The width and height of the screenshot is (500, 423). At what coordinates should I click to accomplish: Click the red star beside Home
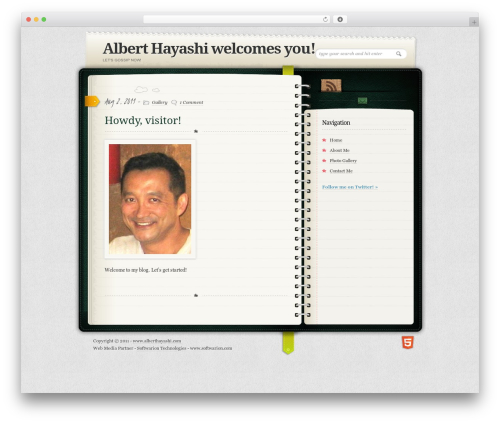click(324, 140)
